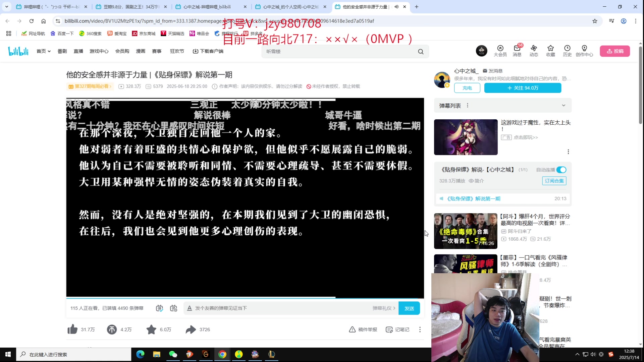Open 游戏中心 nav item
644x362 pixels.
[99, 51]
